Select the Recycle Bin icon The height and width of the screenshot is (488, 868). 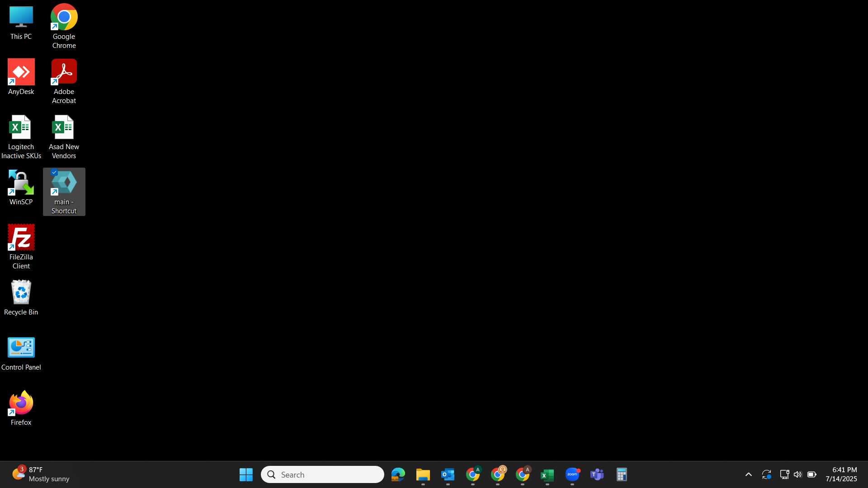click(x=21, y=298)
